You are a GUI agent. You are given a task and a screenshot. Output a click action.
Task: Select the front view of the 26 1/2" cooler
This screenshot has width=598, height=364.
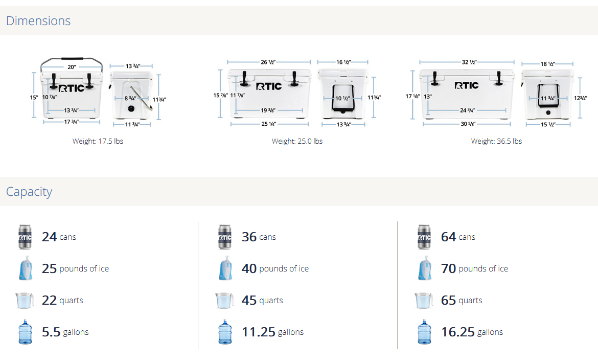[269, 92]
